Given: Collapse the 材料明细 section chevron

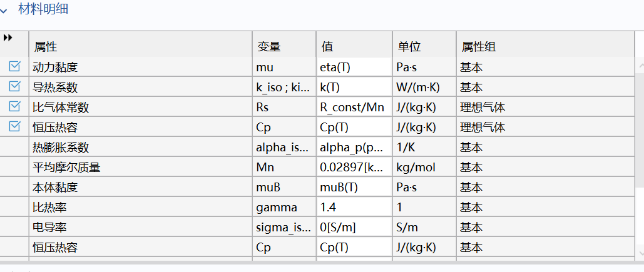Looking at the screenshot, I should 3,11.
